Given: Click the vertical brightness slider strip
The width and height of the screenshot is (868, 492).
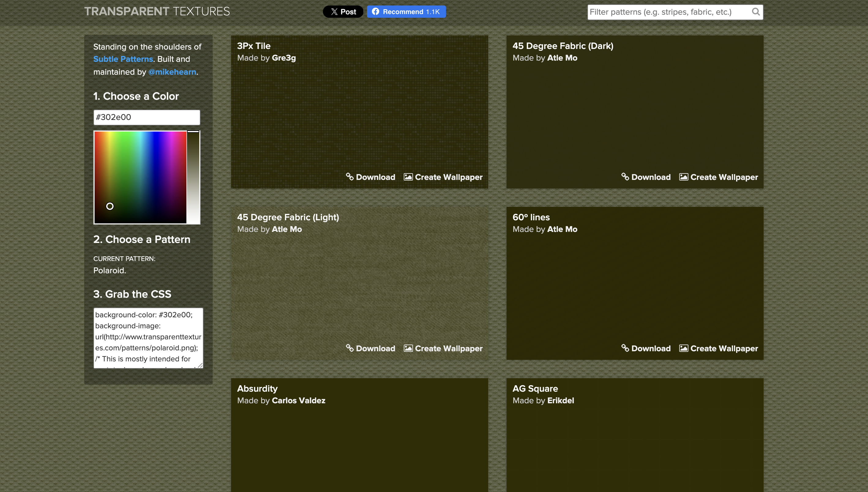Looking at the screenshot, I should 193,177.
